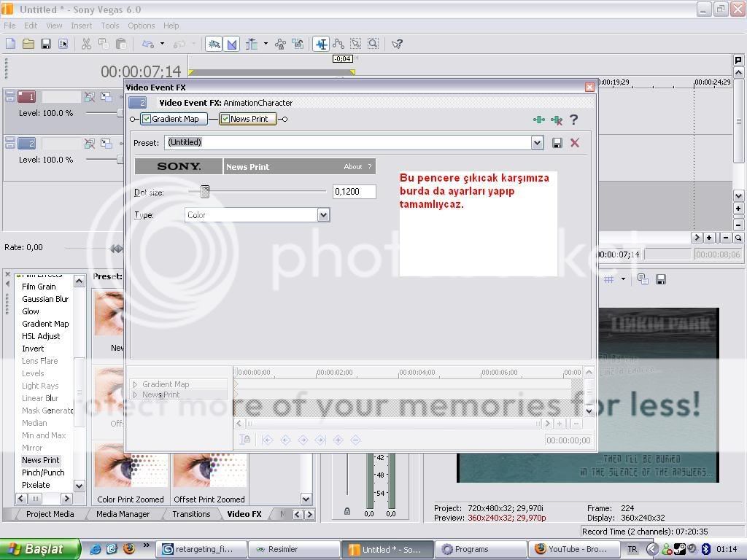
Task: Copy snapshot to clipboard icon in preview
Action: (643, 279)
